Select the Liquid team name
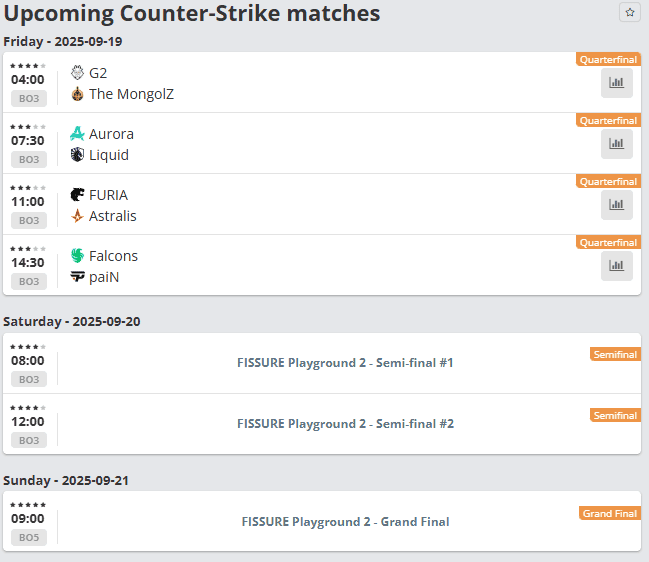 pos(109,155)
